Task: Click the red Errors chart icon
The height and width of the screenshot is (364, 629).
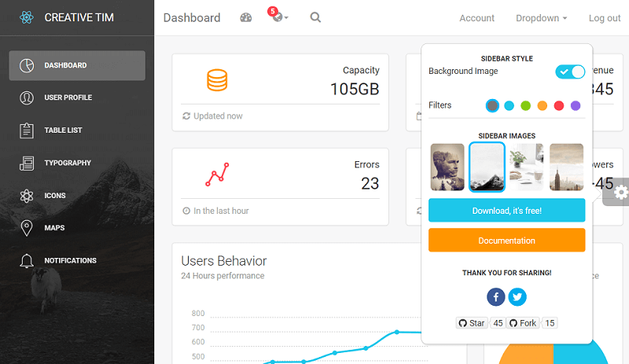Action: (217, 175)
